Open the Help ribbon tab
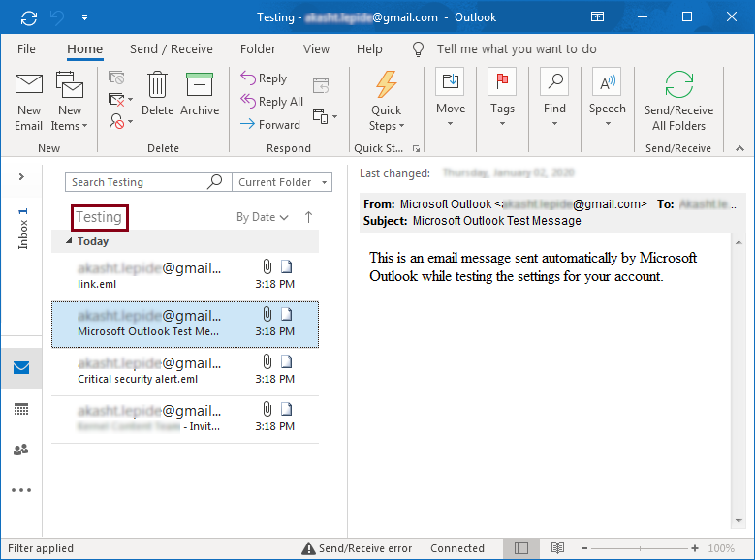The image size is (755, 560). (369, 49)
